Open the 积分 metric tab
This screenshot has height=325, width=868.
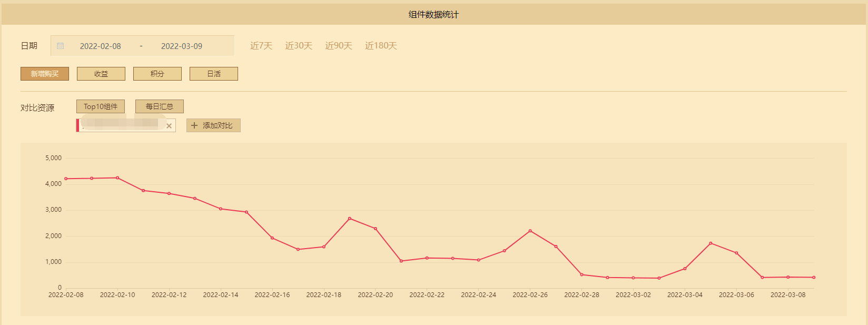click(x=157, y=74)
